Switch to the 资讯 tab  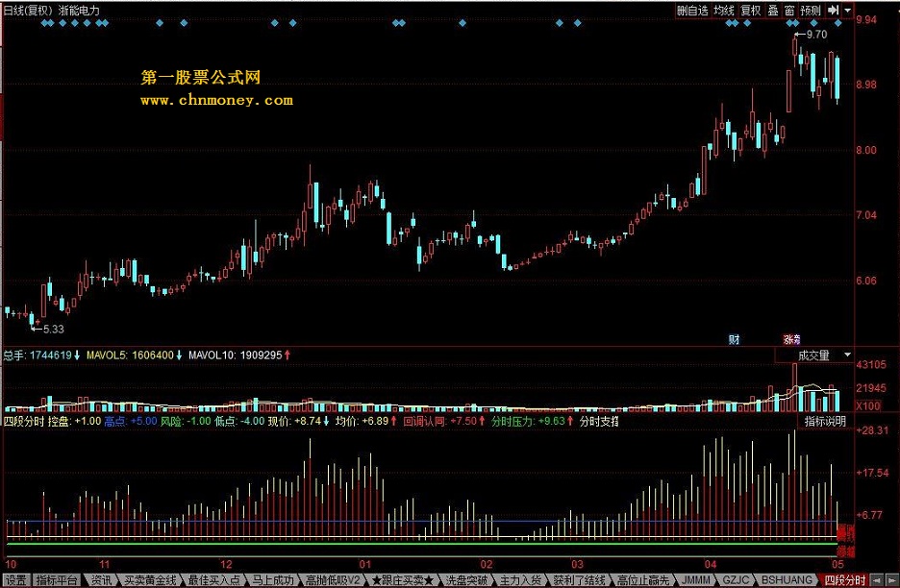click(x=101, y=580)
